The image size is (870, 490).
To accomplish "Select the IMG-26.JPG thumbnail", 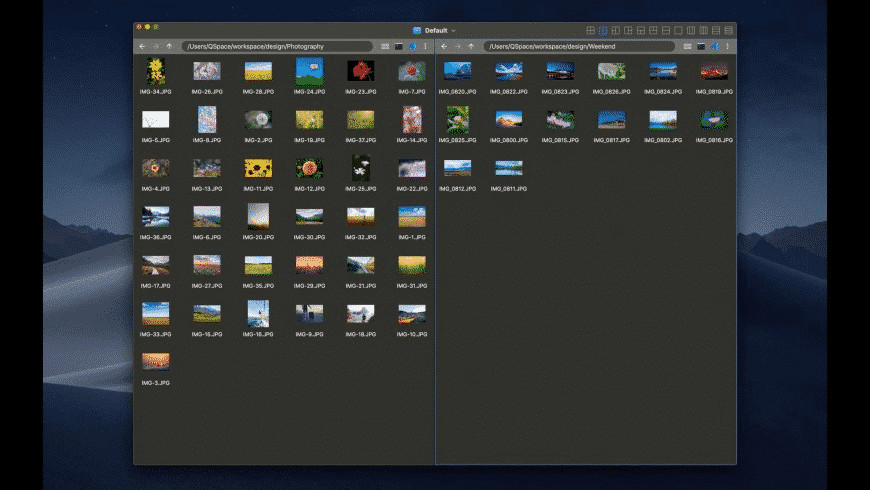I will pyautogui.click(x=207, y=71).
